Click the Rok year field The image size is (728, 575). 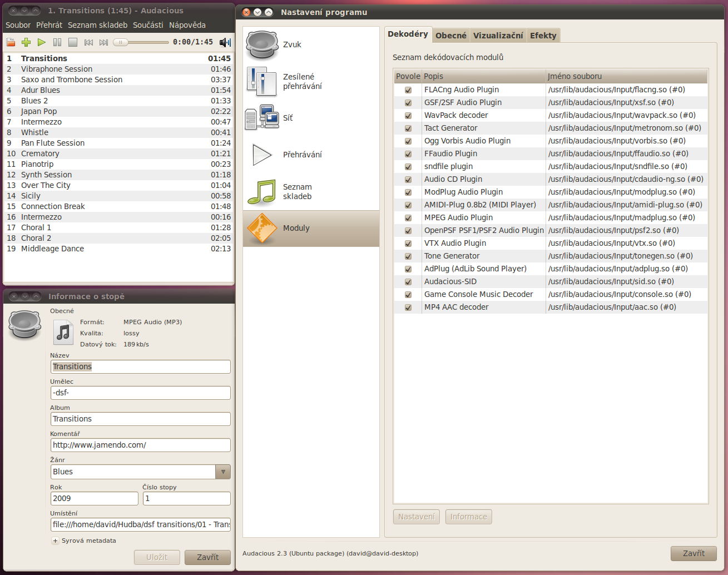pyautogui.click(x=95, y=498)
